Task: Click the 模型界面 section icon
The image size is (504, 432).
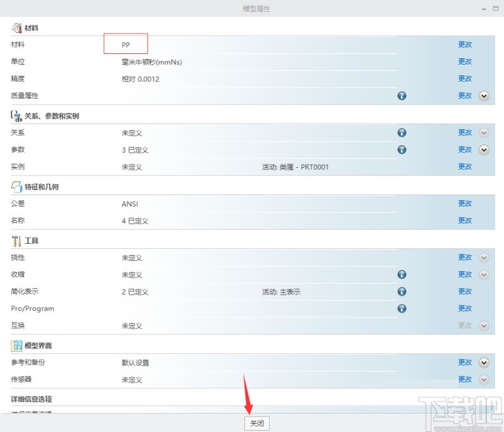Action: 16,345
